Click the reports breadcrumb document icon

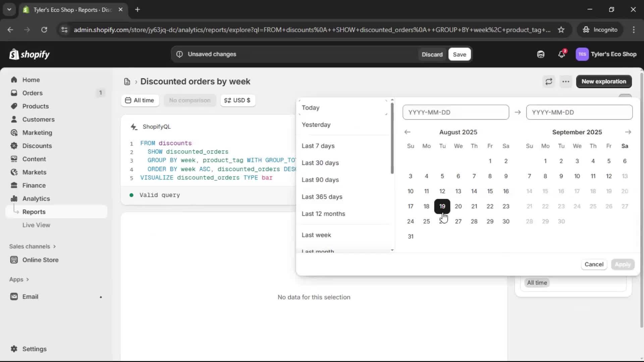(127, 81)
